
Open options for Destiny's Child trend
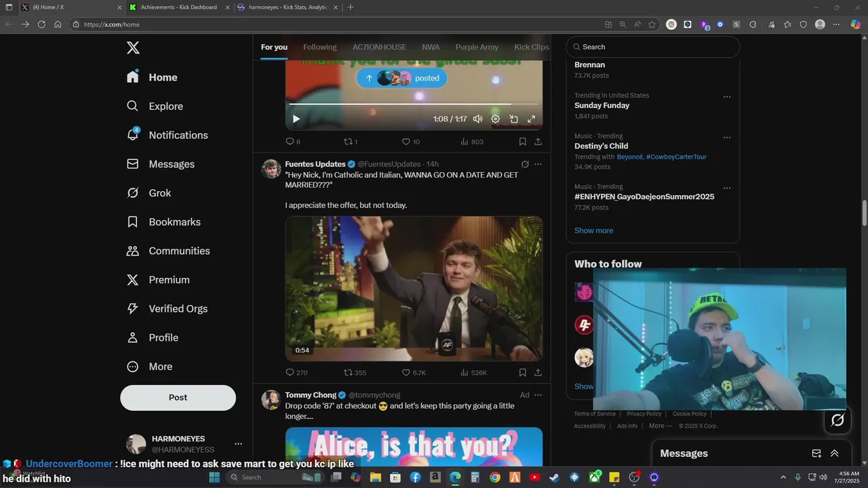[727, 138]
